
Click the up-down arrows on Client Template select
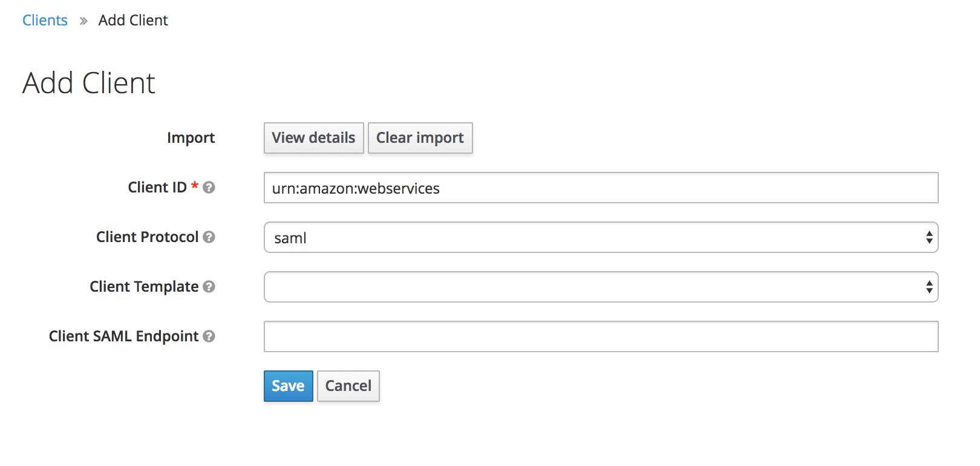tap(929, 287)
